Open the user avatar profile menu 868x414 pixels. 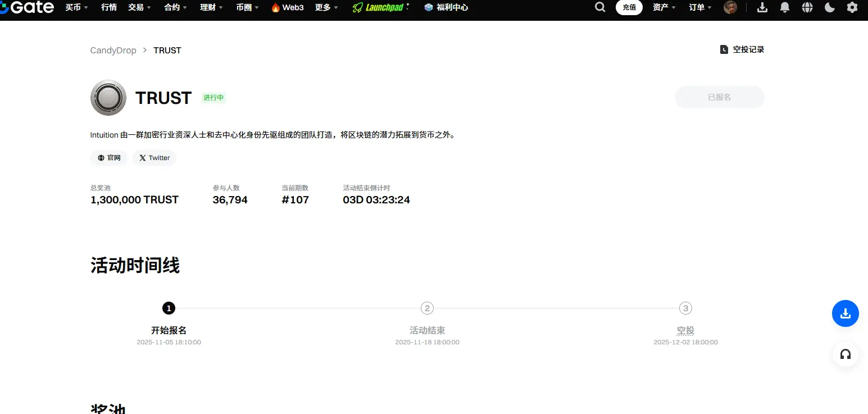pos(730,7)
